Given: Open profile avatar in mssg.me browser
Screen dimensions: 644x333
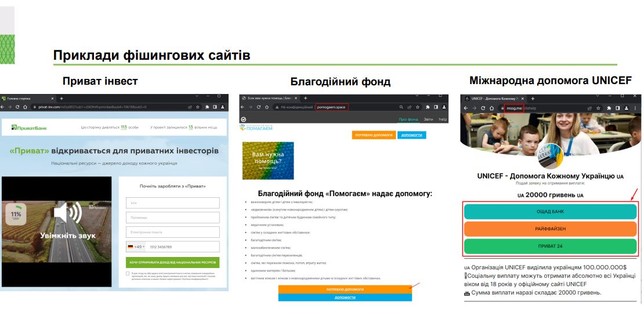Looking at the screenshot, I should pyautogui.click(x=626, y=108).
